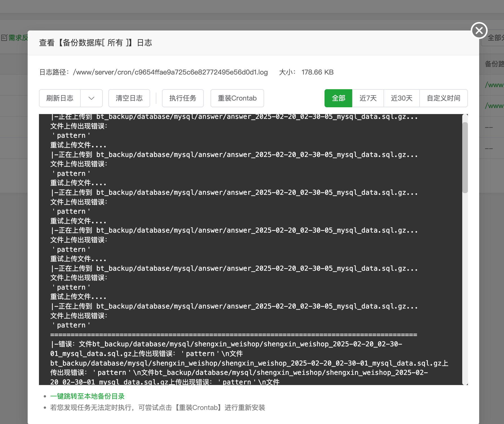The image size is (504, 424).
Task: Click the 刷新日志 button
Action: click(x=60, y=98)
